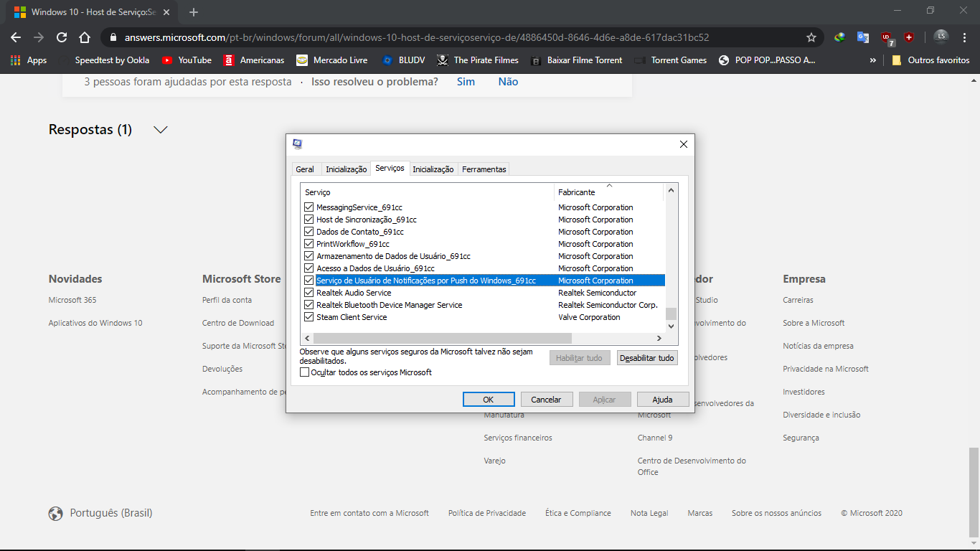This screenshot has width=980, height=551.
Task: Click Cancelar in the dialog
Action: coord(547,400)
